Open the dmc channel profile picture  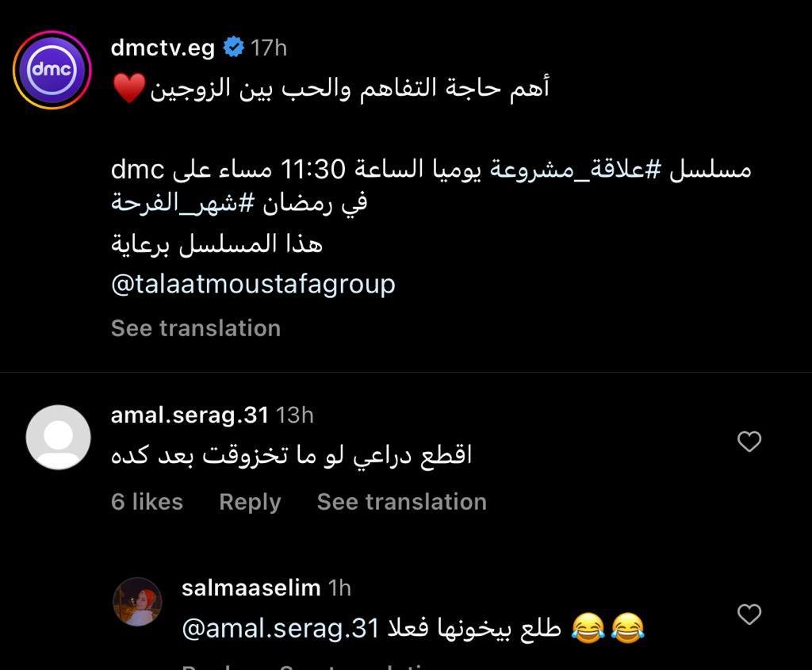click(52, 70)
